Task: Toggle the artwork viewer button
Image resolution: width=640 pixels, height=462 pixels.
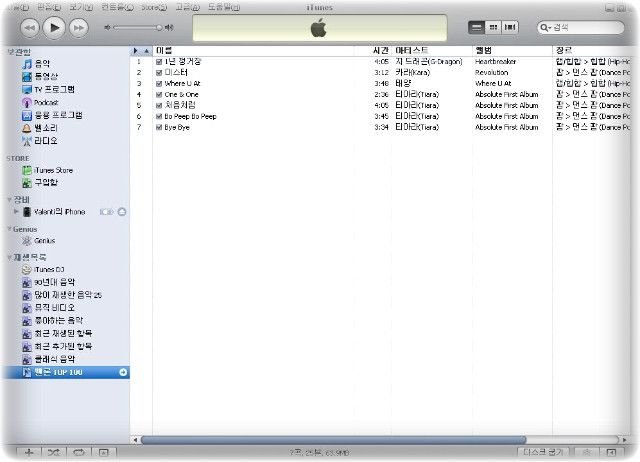Action: pyautogui.click(x=104, y=452)
